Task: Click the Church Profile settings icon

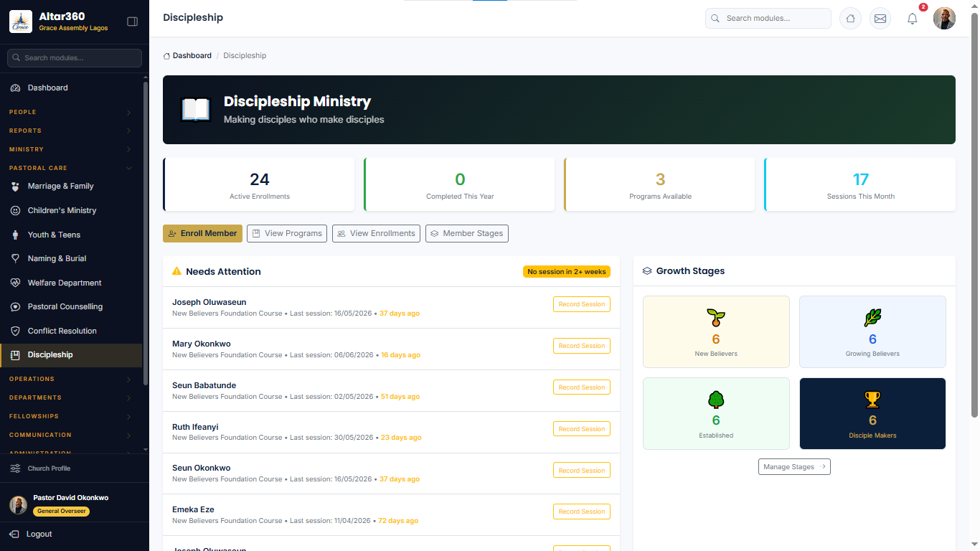Action: click(x=15, y=468)
